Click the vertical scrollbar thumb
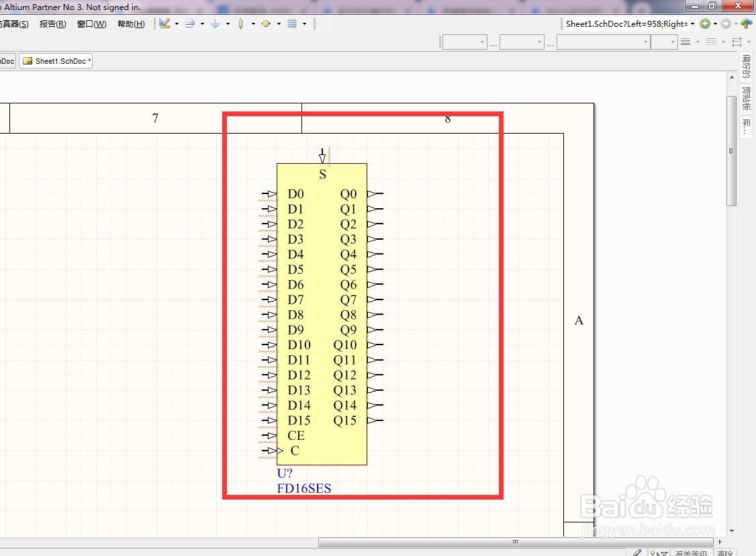 tap(732, 150)
